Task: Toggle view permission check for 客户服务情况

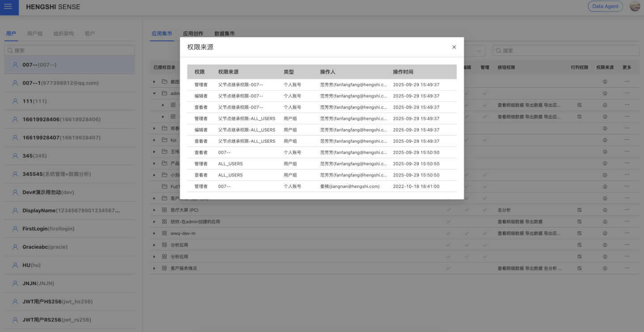Action: tap(448, 268)
